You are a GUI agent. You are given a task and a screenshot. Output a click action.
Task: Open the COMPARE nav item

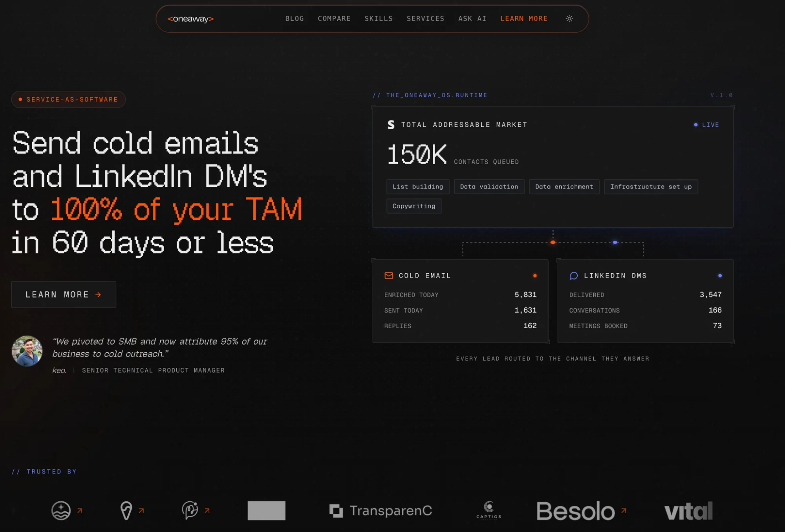pos(334,18)
